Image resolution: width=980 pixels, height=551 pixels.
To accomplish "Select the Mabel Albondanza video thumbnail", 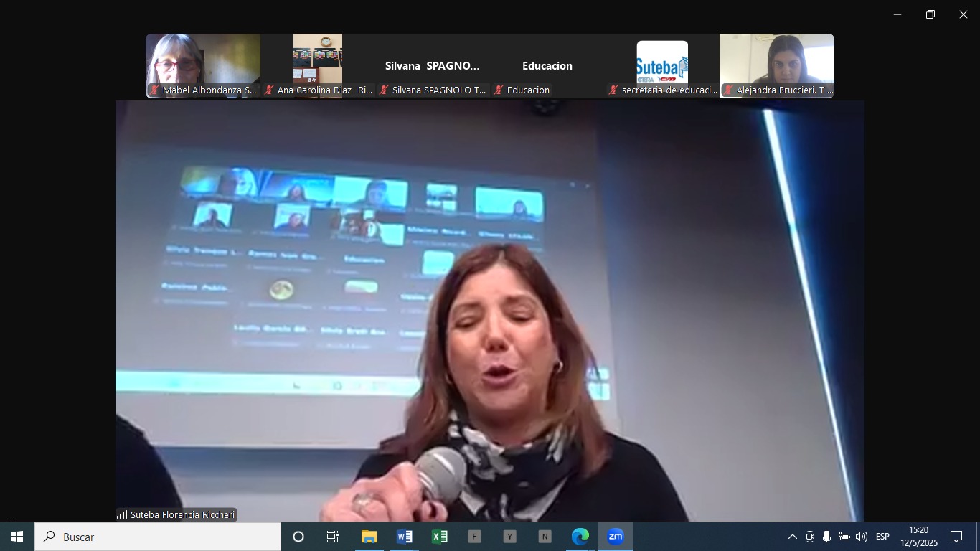I will 203,65.
